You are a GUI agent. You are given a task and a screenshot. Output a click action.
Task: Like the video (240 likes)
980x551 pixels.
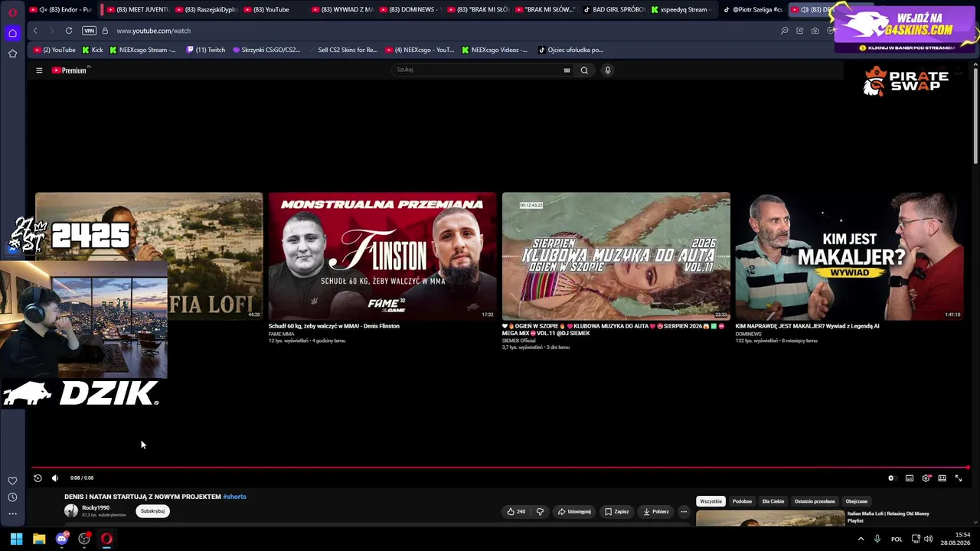517,511
